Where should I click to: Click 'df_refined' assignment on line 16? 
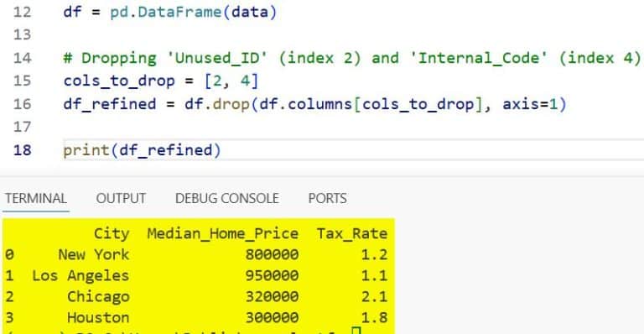(110, 104)
